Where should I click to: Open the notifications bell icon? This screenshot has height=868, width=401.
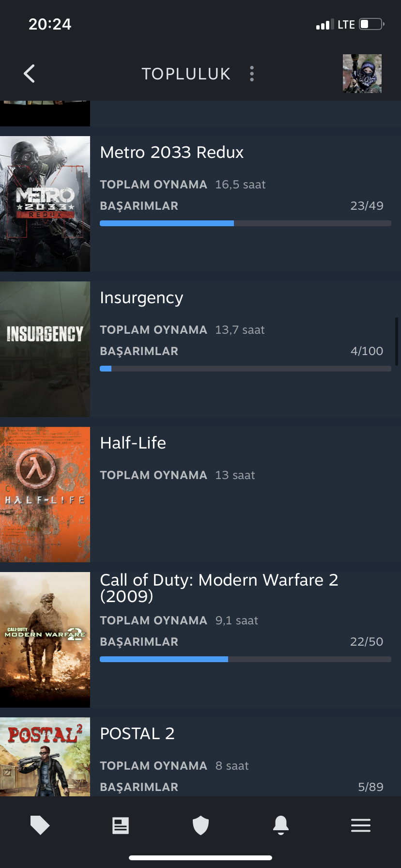coord(281,825)
